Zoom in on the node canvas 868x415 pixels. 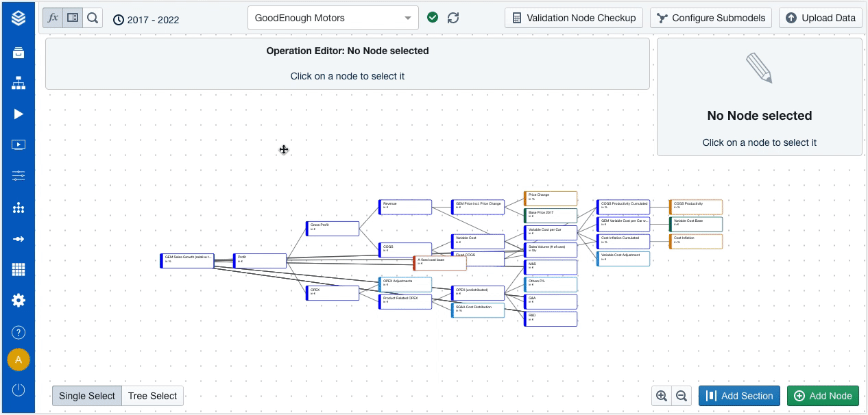[x=662, y=396]
